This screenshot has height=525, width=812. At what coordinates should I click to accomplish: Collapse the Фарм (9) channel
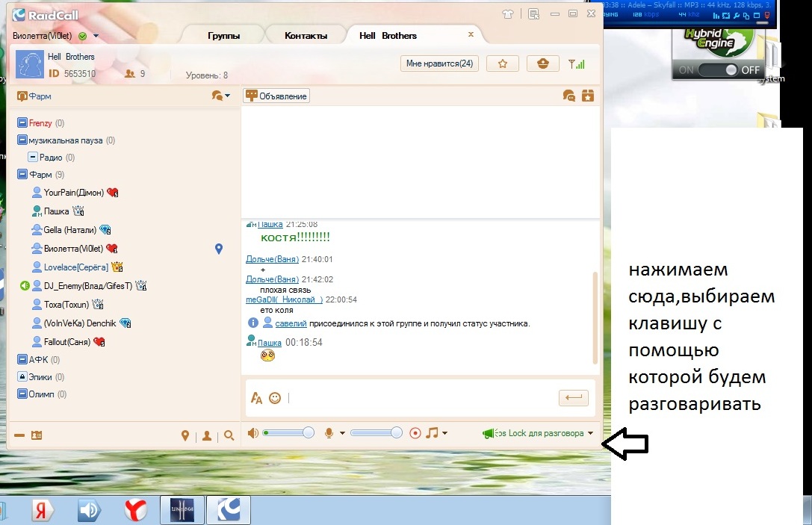click(22, 175)
